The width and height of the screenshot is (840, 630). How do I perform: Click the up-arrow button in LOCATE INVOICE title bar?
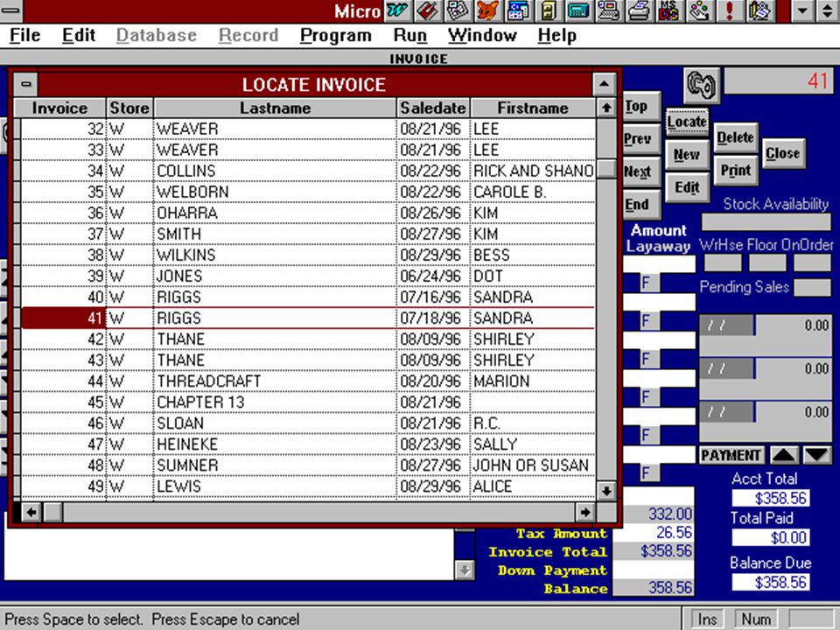605,84
